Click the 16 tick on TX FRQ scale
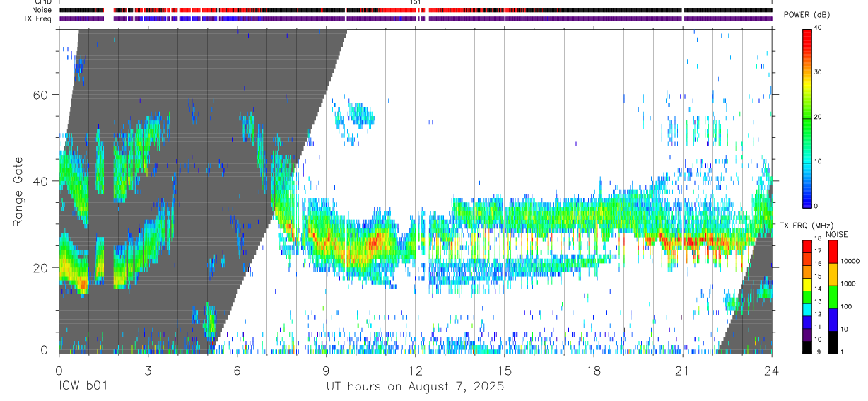The height and width of the screenshot is (401, 868). click(816, 264)
